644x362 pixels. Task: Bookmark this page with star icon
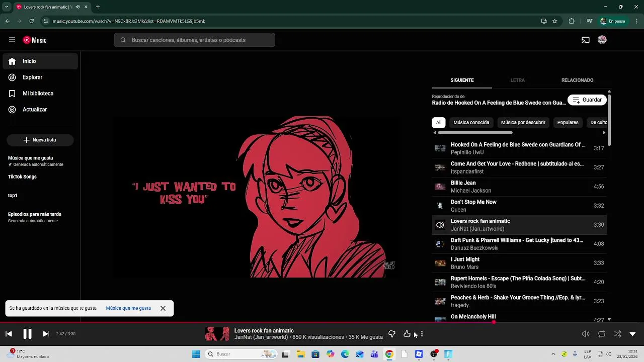tap(554, 21)
